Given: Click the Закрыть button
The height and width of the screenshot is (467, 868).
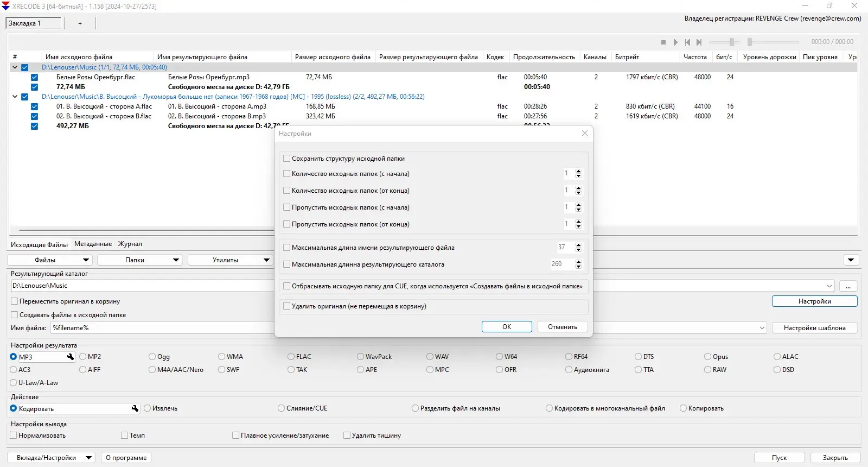Looking at the screenshot, I should point(835,458).
